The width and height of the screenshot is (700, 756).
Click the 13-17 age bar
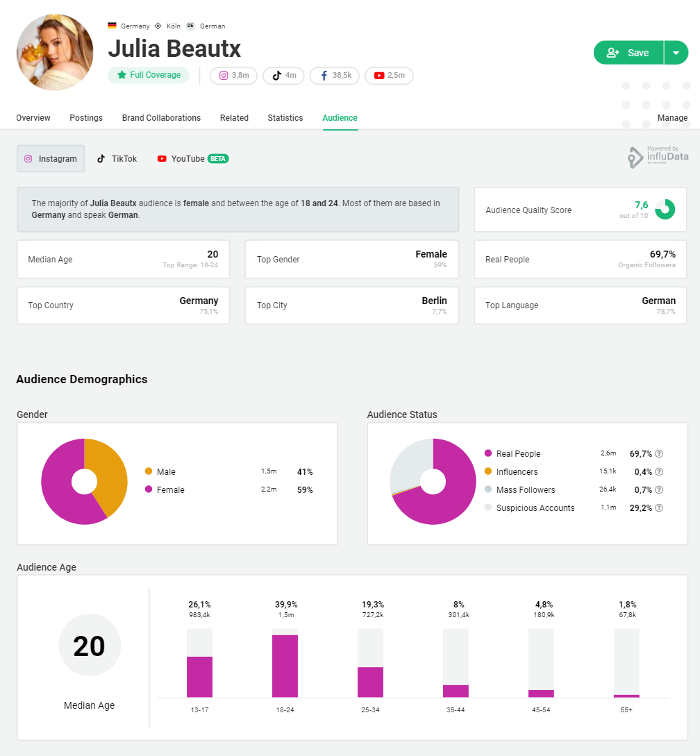point(199,663)
